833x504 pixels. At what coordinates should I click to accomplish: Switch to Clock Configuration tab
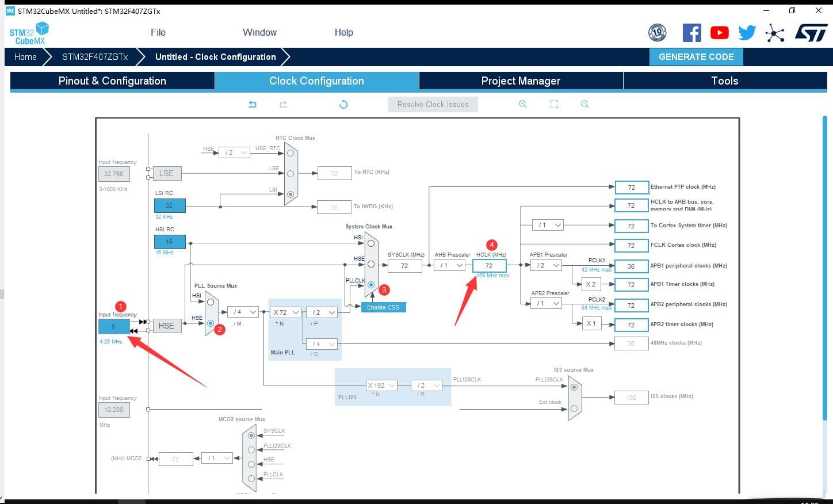pyautogui.click(x=316, y=81)
